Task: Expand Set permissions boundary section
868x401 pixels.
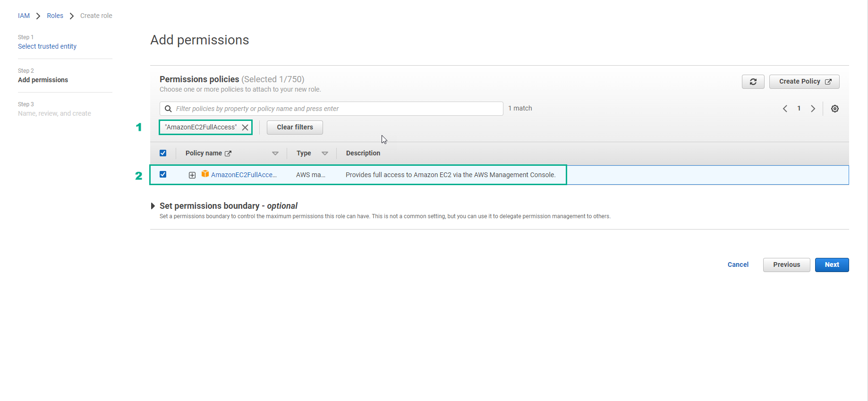Action: point(153,206)
